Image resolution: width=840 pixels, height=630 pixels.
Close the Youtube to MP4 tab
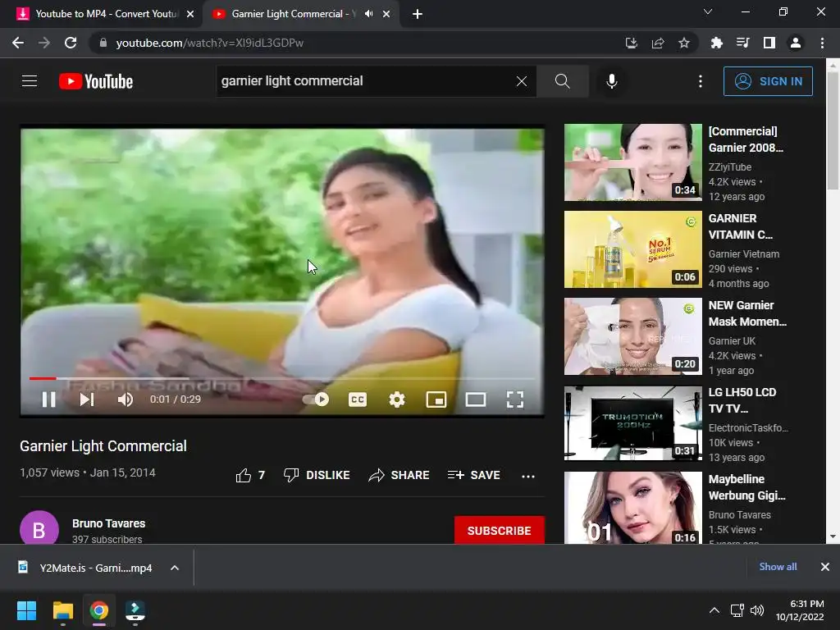point(190,14)
